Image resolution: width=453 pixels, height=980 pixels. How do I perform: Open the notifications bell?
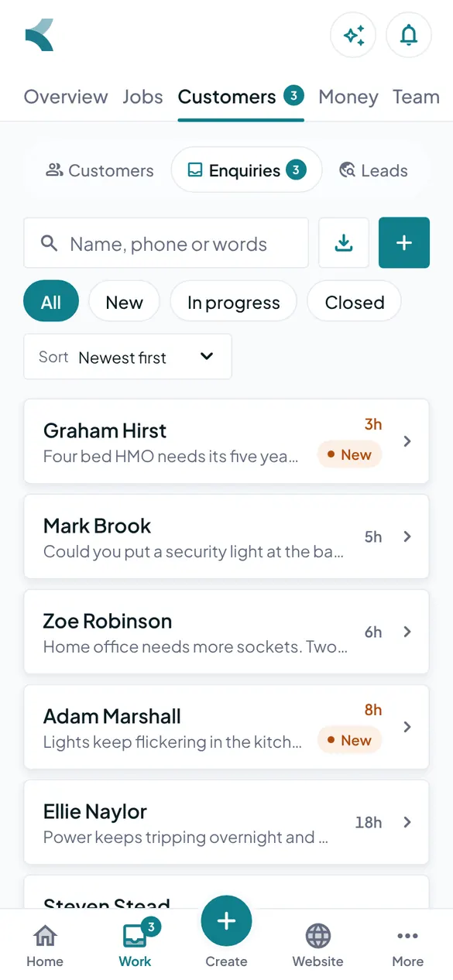[x=409, y=35]
